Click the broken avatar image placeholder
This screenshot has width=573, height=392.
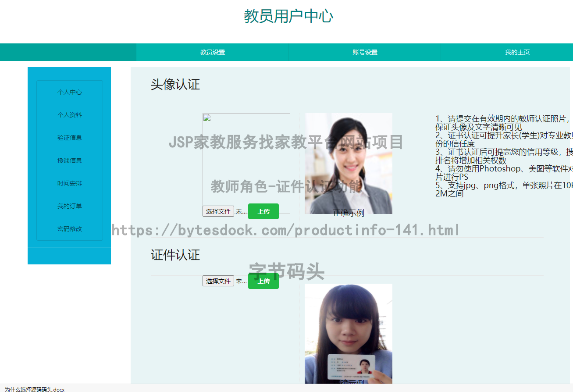[x=246, y=163]
